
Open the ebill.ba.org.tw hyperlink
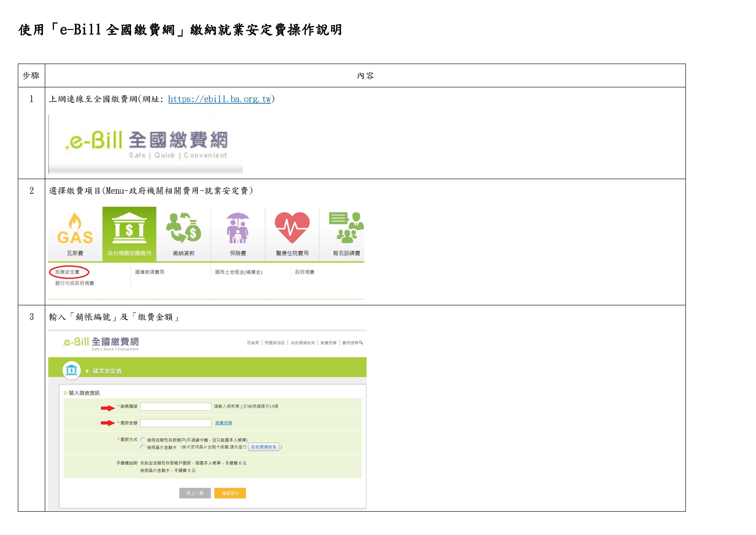click(x=219, y=99)
